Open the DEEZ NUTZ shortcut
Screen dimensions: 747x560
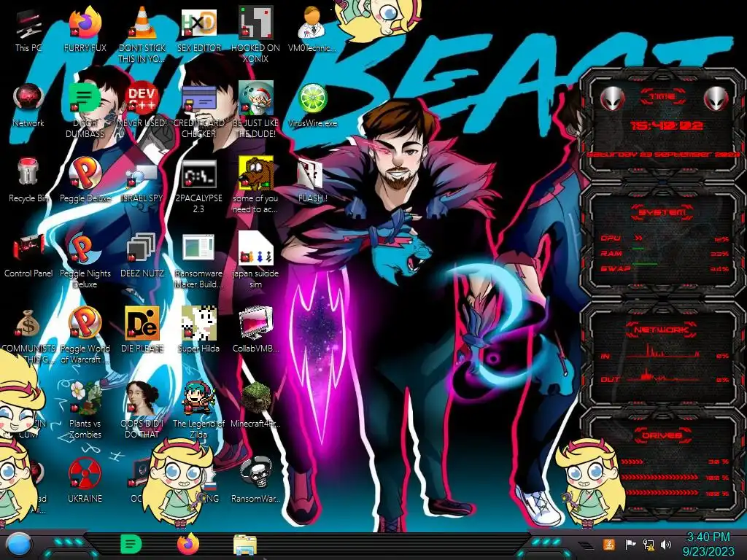click(142, 256)
